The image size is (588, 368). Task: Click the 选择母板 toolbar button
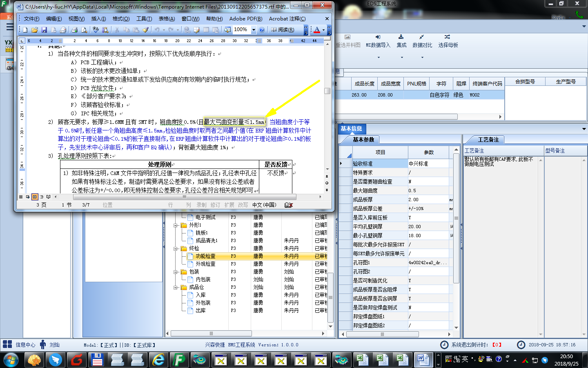(448, 42)
